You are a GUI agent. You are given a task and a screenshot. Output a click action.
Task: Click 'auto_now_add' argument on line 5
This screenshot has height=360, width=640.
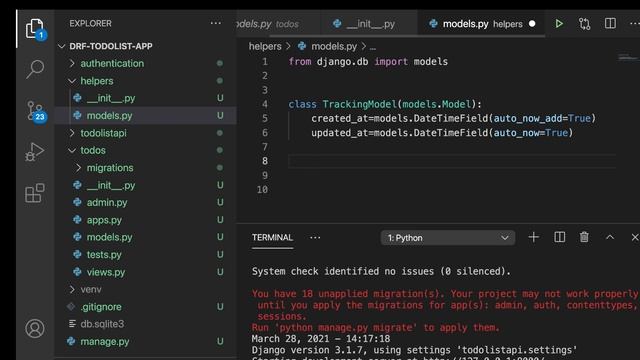click(528, 118)
